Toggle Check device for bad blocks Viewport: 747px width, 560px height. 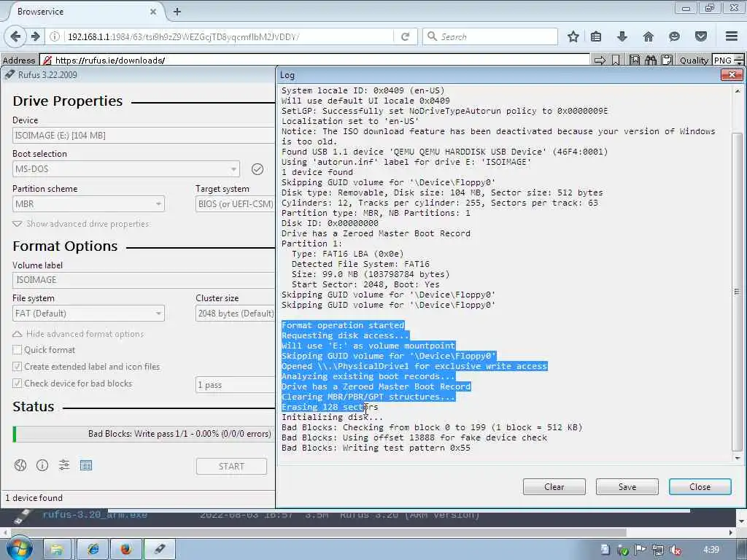click(18, 384)
